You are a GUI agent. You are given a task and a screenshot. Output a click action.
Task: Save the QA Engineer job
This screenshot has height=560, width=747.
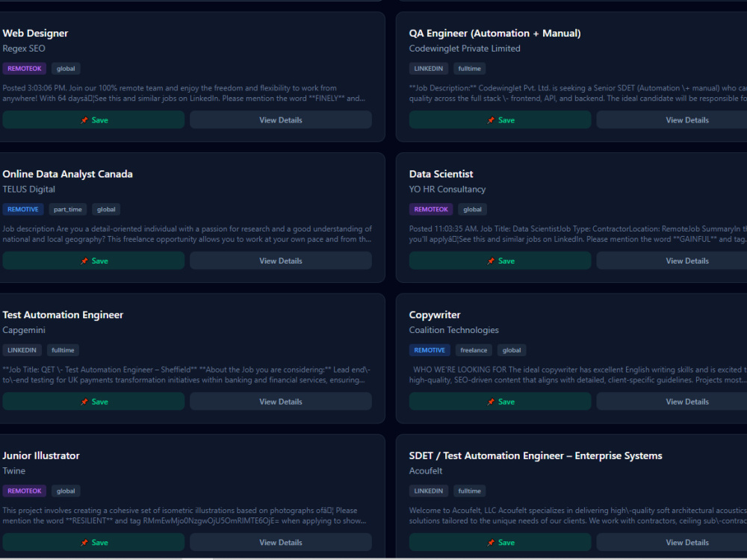(500, 120)
